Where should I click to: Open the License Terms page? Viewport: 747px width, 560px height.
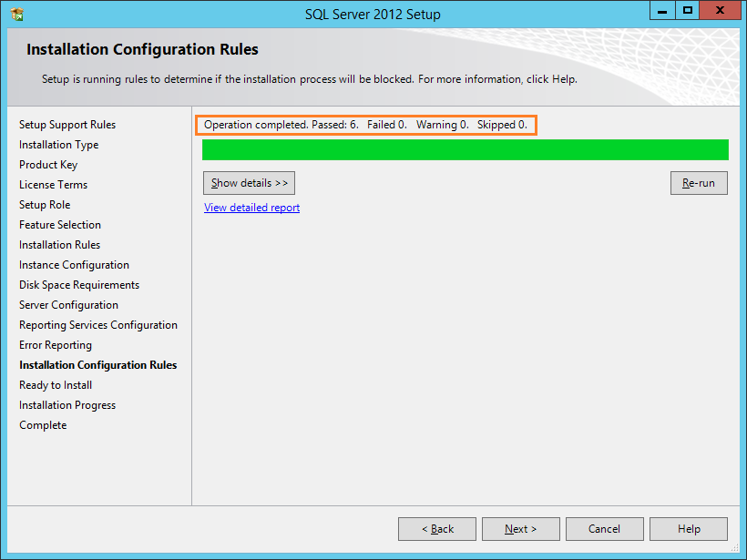pos(53,185)
